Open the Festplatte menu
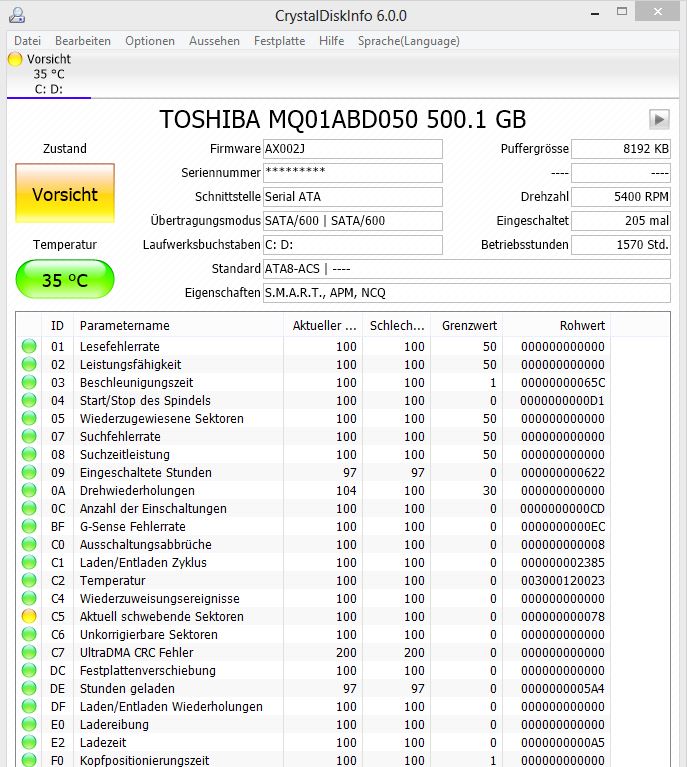This screenshot has width=687, height=767. coord(279,41)
